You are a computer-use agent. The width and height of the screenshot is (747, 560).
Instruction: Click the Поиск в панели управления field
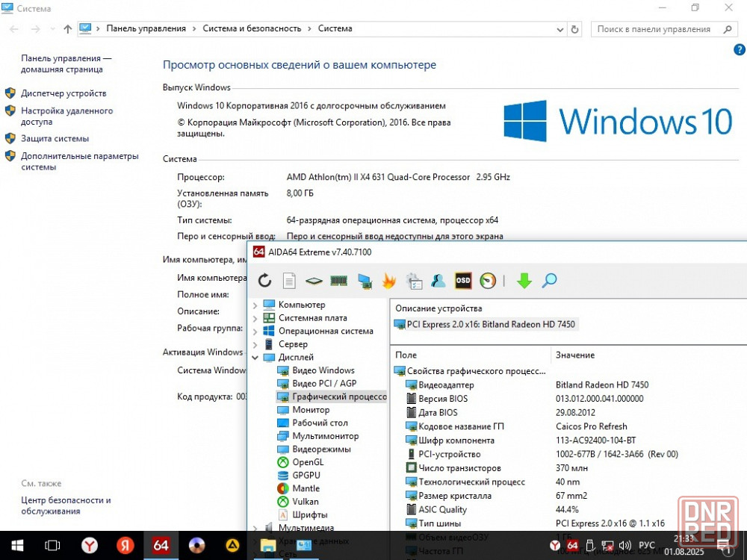click(663, 29)
